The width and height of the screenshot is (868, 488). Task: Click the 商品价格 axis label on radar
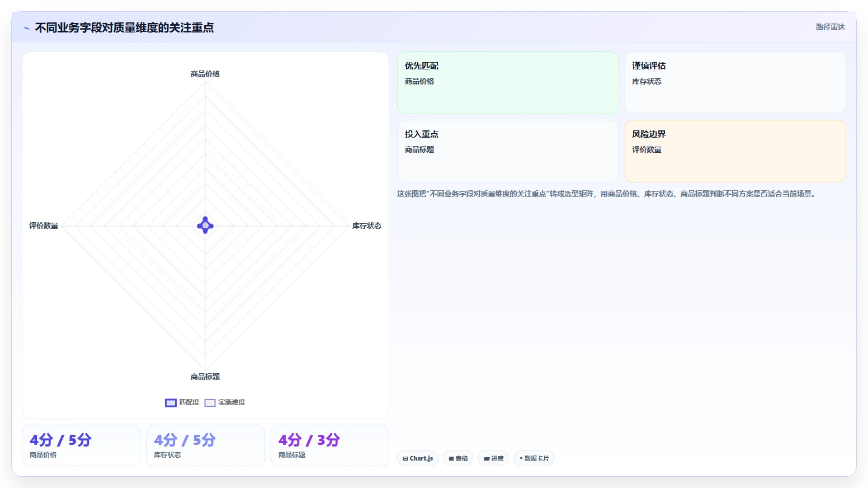tap(205, 74)
